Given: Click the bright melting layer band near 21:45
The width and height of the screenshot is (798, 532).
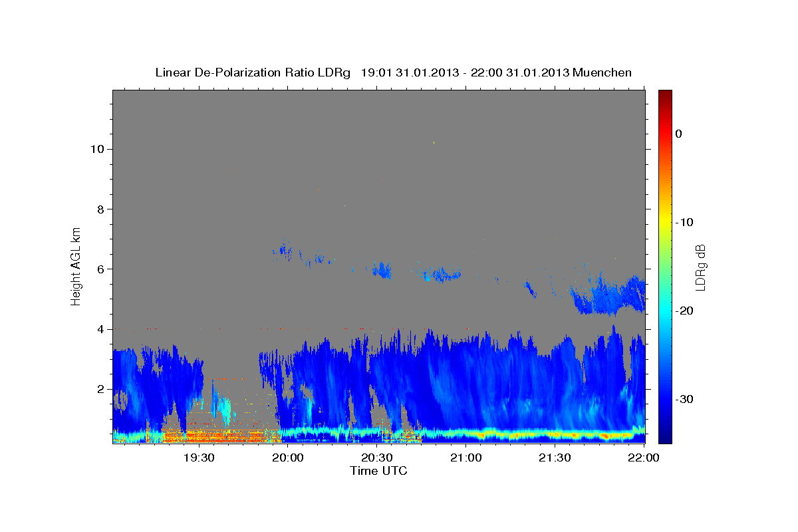Looking at the screenshot, I should pos(598,434).
